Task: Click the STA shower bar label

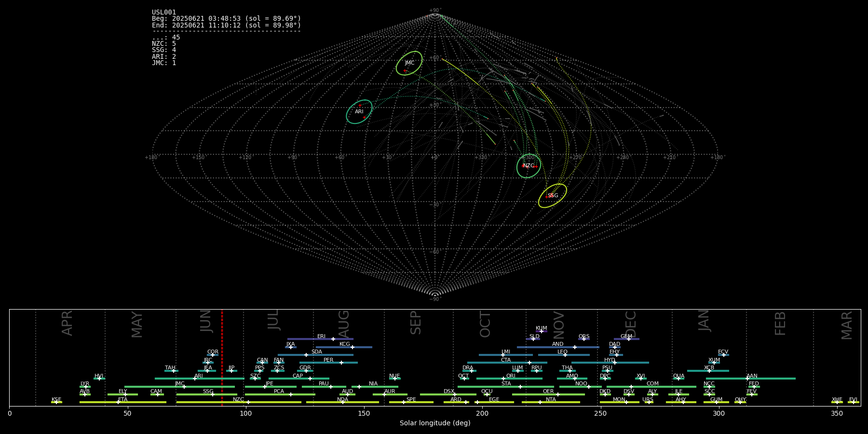Action: pos(506,383)
